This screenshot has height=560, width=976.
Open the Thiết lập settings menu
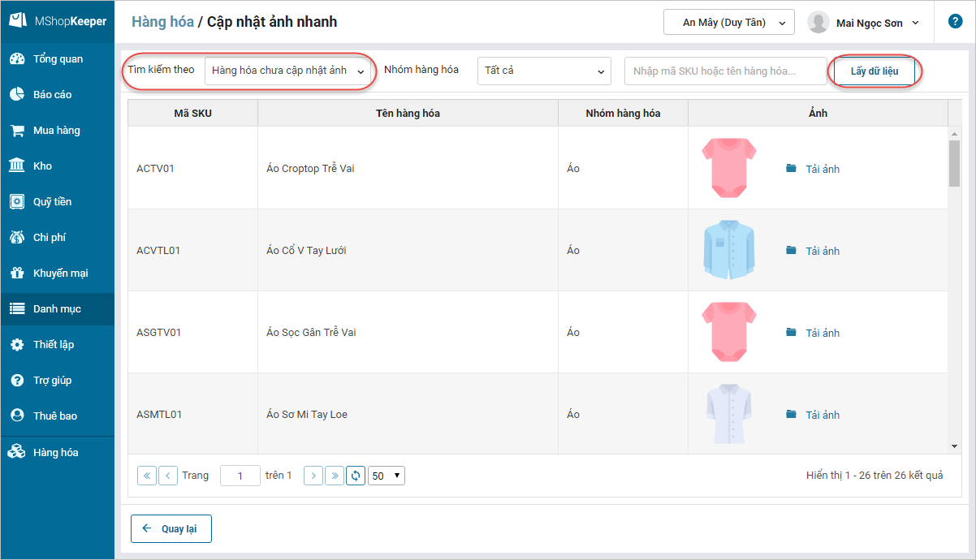pyautogui.click(x=54, y=345)
